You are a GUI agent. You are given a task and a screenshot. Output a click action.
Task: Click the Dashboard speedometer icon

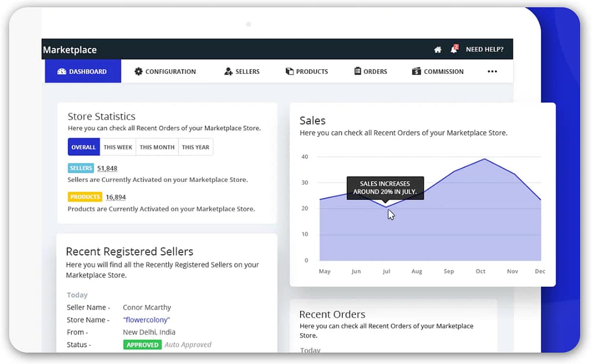(x=61, y=71)
